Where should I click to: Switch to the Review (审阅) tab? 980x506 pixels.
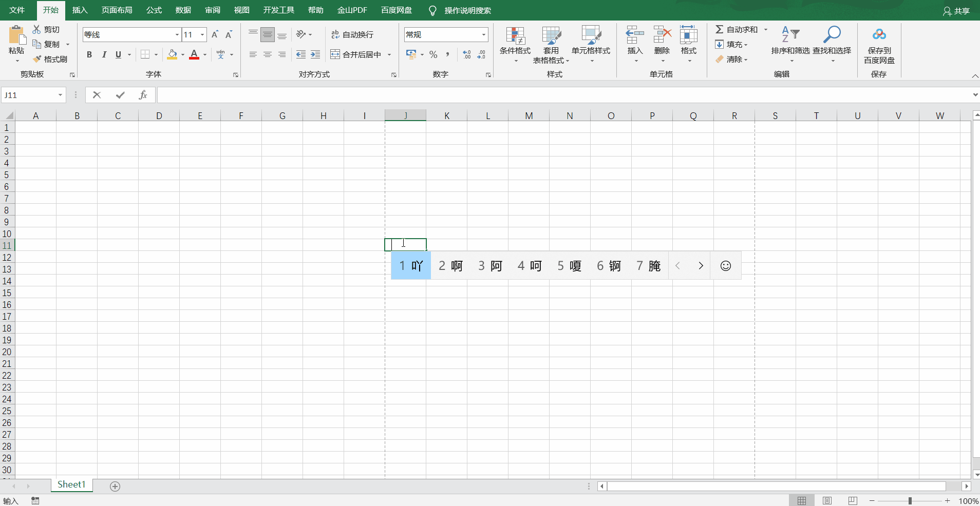click(213, 10)
